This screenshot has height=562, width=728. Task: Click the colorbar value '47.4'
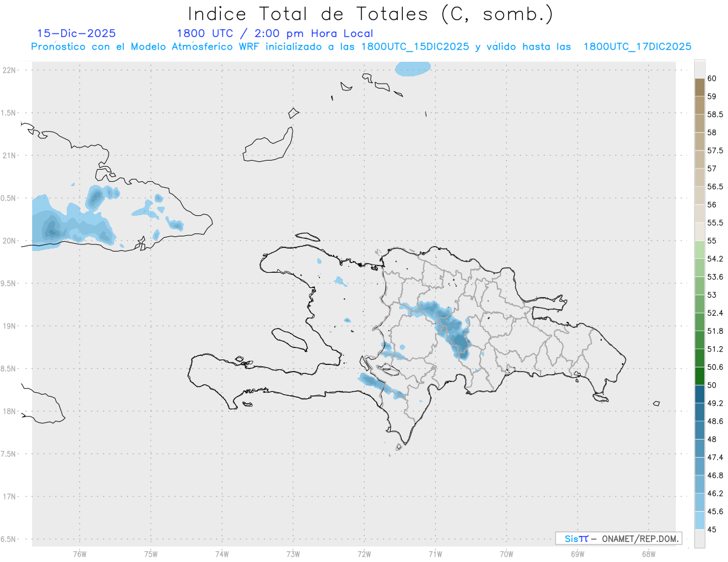click(x=715, y=457)
